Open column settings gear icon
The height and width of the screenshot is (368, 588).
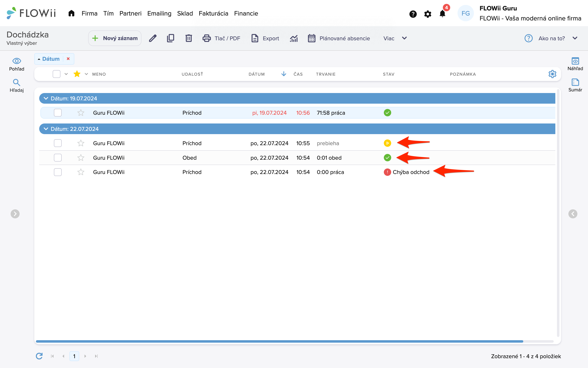pyautogui.click(x=552, y=74)
